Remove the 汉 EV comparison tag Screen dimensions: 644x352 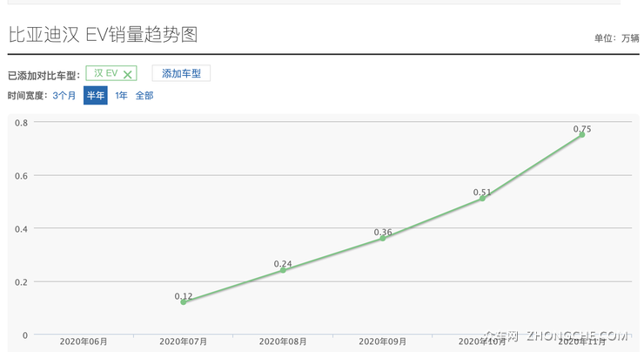128,74
